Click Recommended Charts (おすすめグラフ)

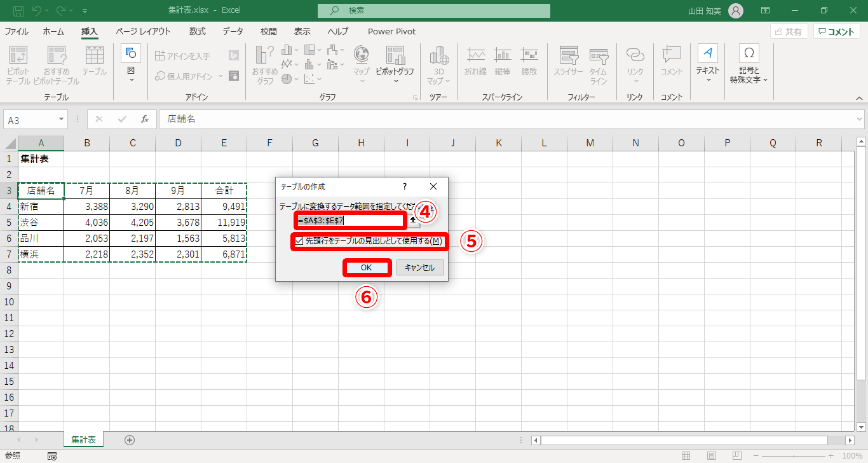pyautogui.click(x=265, y=66)
